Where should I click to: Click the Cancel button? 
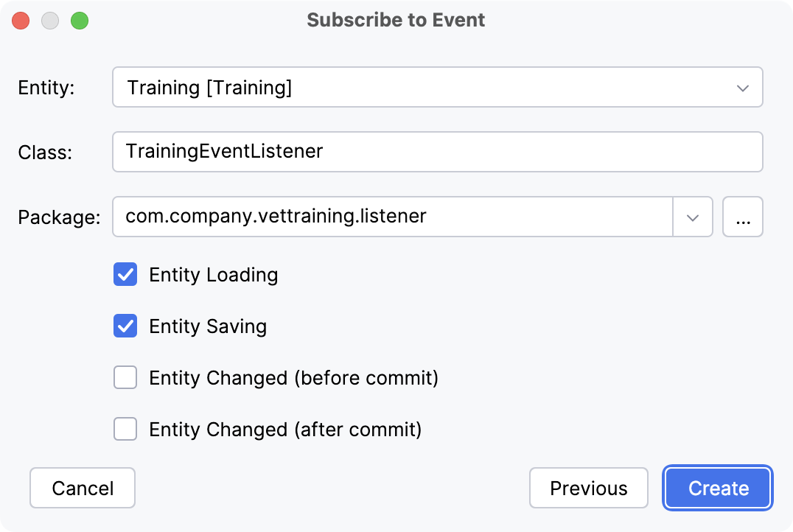[x=83, y=488]
